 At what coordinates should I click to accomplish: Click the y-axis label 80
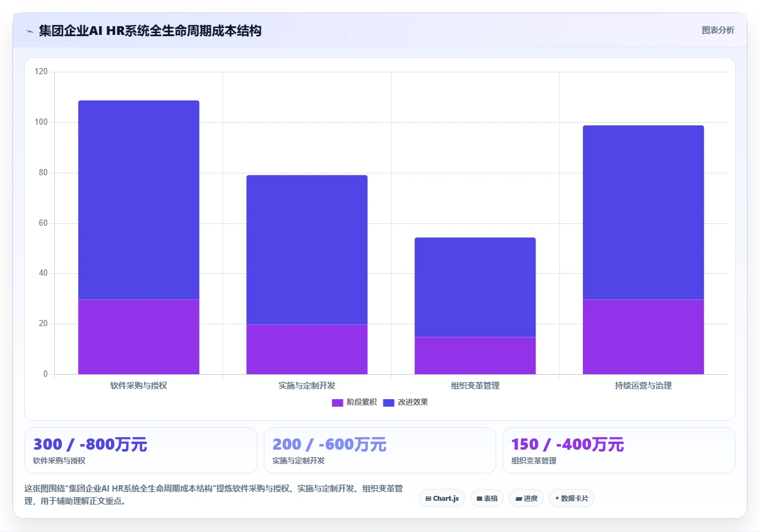tap(43, 173)
